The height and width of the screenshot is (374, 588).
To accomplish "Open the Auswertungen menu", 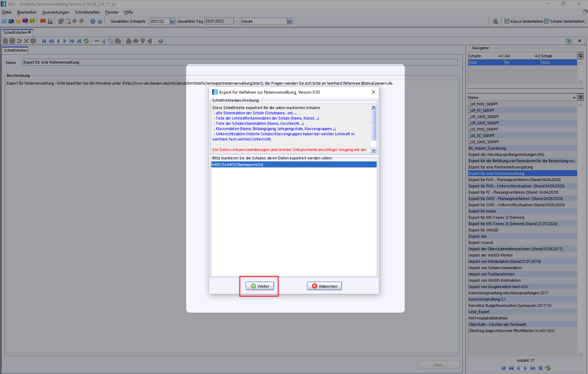I will [56, 12].
